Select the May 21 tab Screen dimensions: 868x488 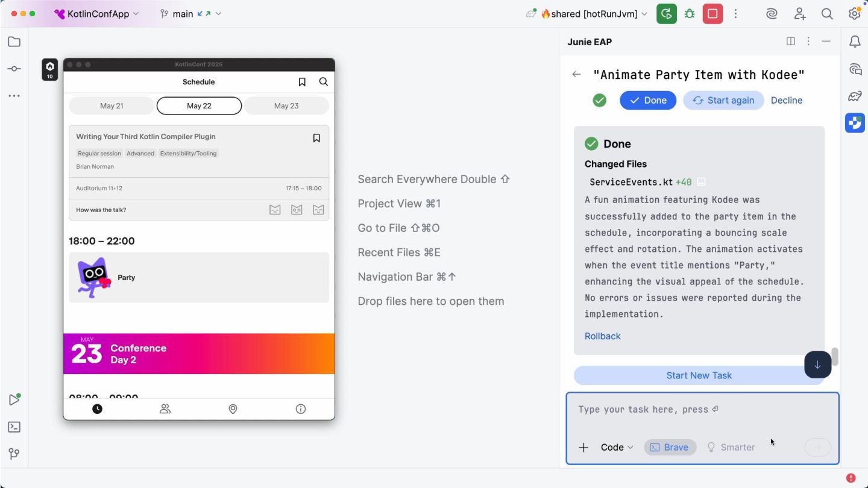112,106
